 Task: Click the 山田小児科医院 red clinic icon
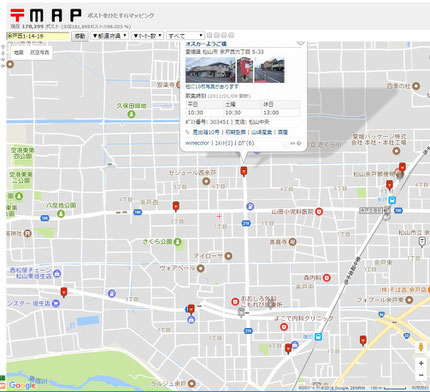(x=319, y=212)
